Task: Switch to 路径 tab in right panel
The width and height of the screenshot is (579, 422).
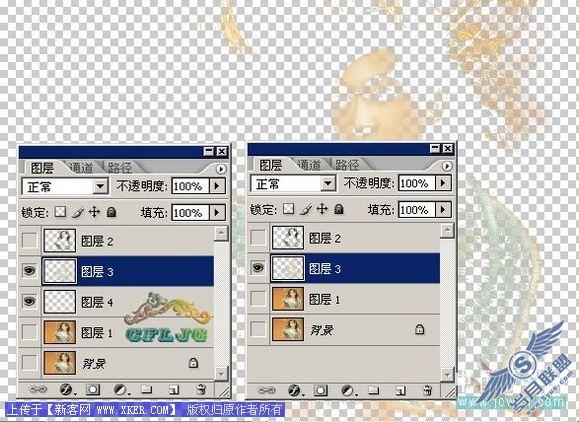Action: (347, 165)
